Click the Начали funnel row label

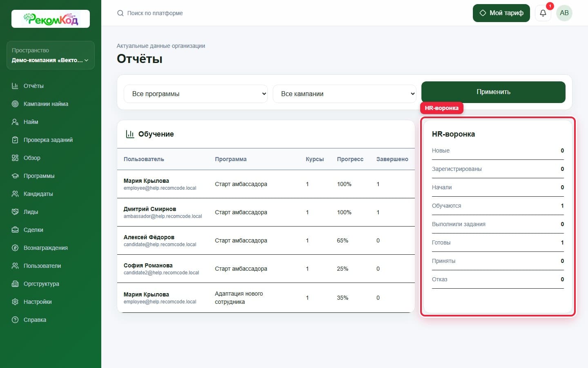click(442, 187)
